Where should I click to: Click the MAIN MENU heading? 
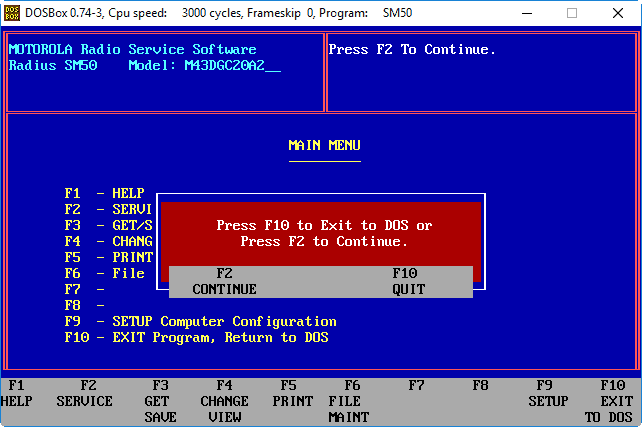coord(324,146)
